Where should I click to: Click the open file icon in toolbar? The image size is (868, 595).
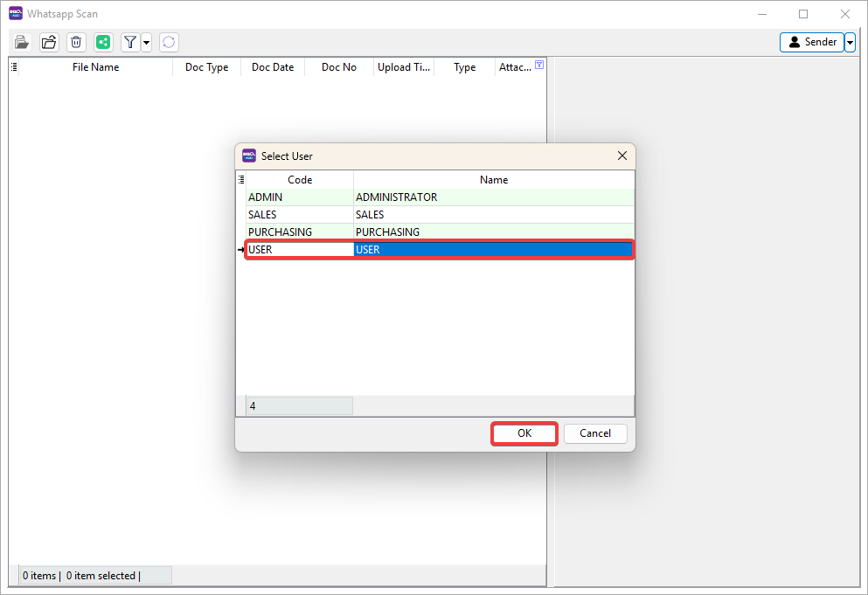tap(22, 42)
